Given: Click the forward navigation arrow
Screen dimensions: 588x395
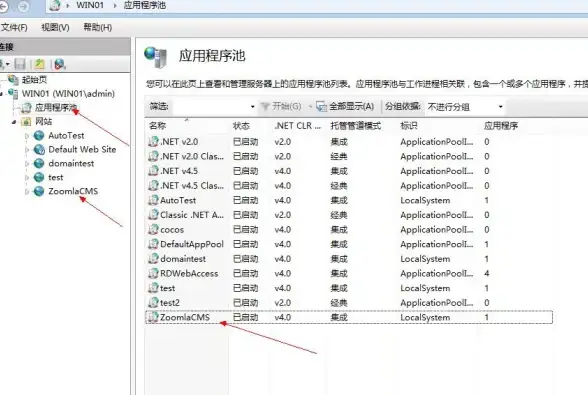Looking at the screenshot, I should 23,6.
